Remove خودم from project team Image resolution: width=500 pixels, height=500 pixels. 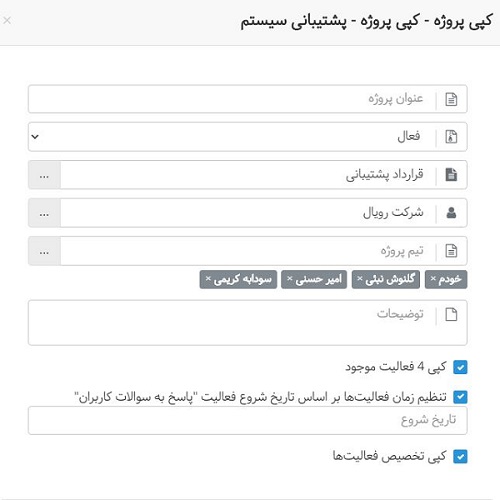point(433,278)
